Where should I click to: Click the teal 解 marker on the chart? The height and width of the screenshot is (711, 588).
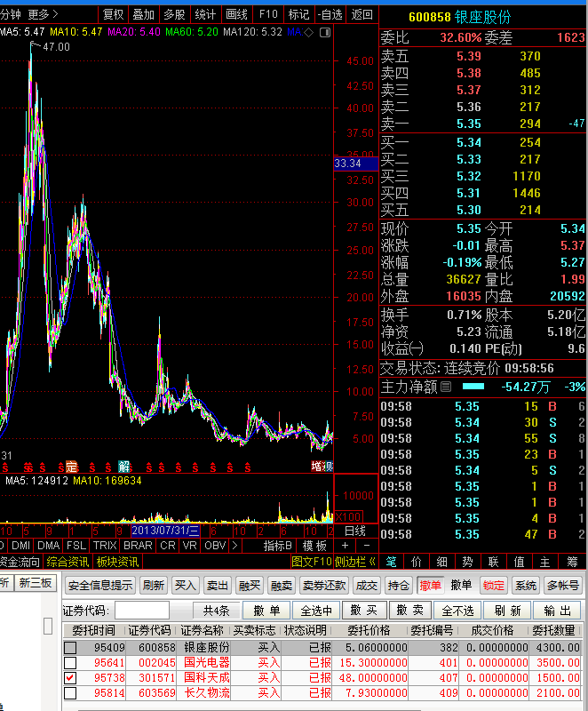click(123, 467)
